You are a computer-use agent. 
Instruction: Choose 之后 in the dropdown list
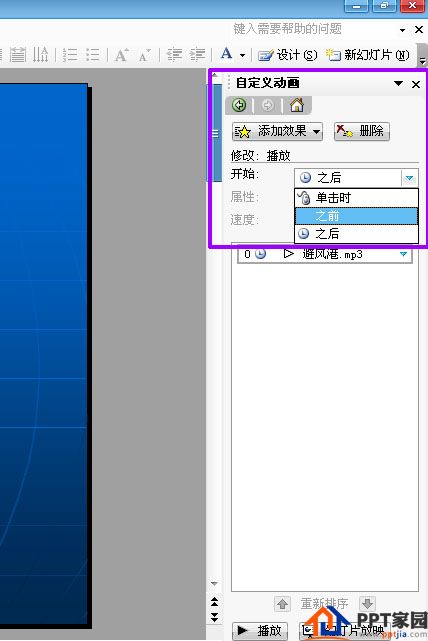(x=356, y=233)
